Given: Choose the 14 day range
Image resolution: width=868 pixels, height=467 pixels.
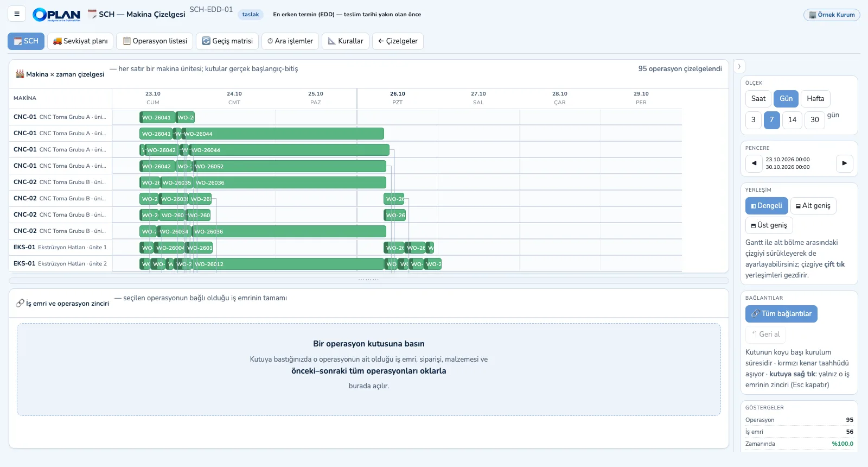Looking at the screenshot, I should tap(792, 120).
